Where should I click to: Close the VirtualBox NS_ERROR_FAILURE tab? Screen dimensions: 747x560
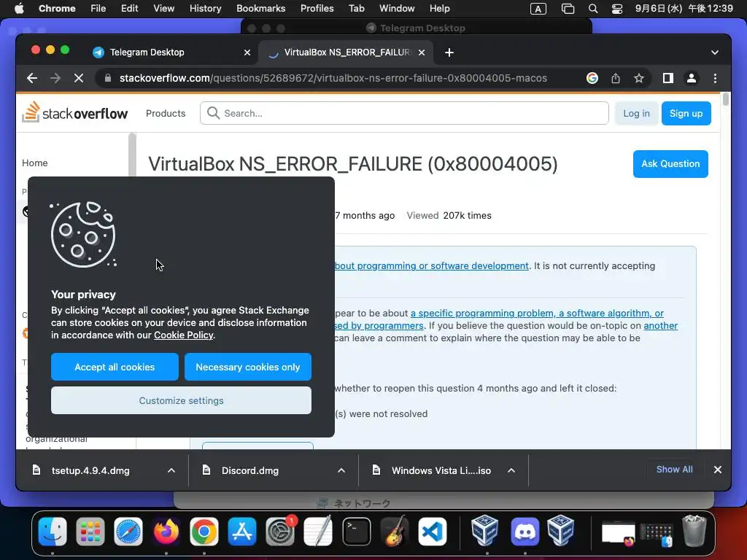point(422,52)
